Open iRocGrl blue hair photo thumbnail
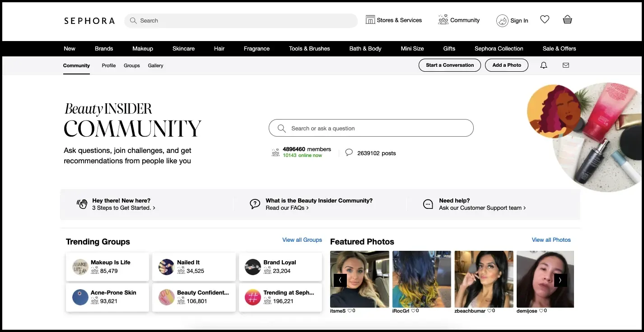644x332 pixels. click(422, 279)
